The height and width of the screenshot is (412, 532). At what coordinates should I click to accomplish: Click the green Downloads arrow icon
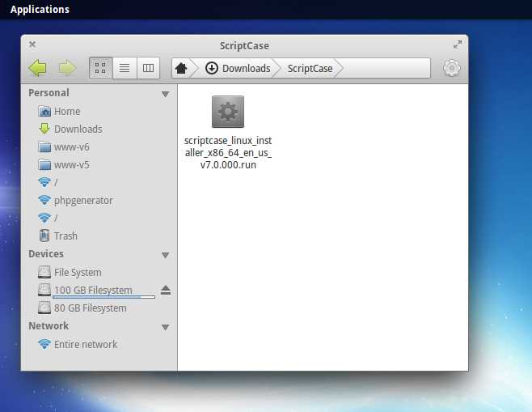pos(44,129)
